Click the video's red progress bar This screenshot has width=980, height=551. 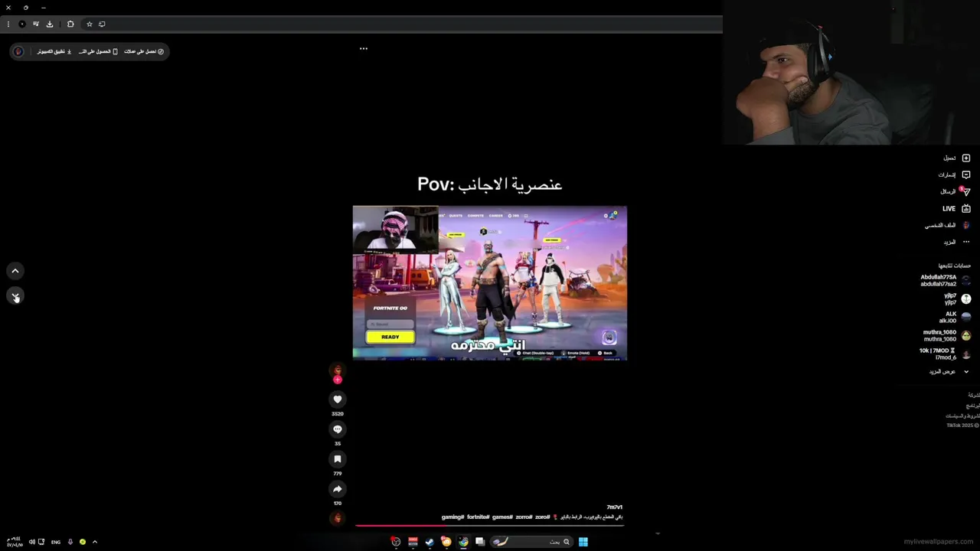pyautogui.click(x=490, y=525)
